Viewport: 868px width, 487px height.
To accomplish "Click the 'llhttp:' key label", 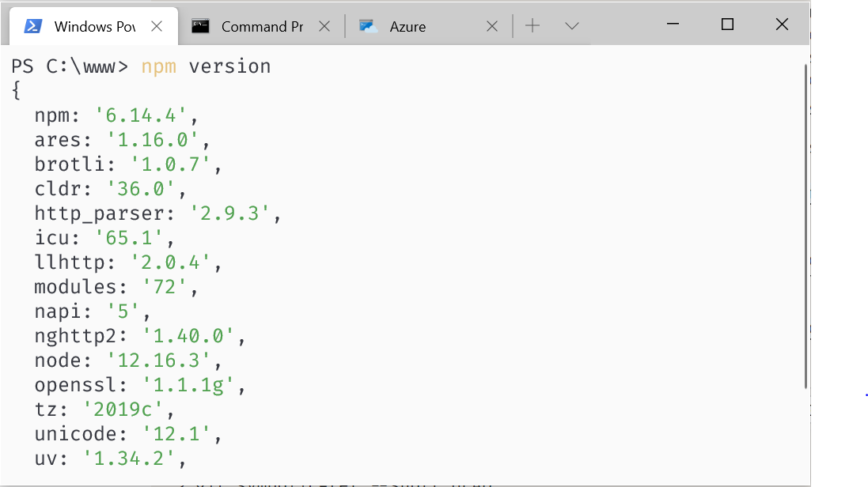I will [76, 262].
